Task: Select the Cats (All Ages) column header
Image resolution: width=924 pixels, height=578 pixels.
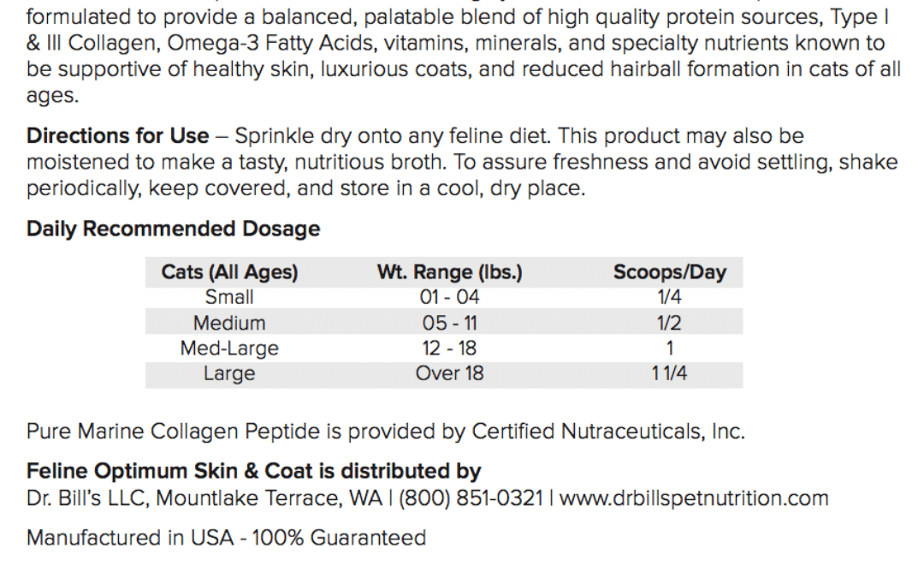Action: pos(229,272)
